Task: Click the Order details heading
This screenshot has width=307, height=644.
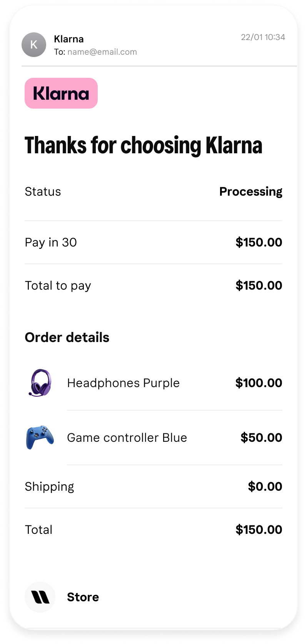Action: [67, 337]
